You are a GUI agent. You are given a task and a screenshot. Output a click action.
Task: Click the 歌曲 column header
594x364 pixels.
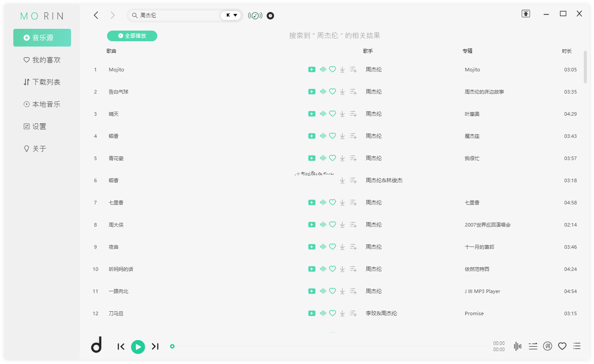[111, 51]
